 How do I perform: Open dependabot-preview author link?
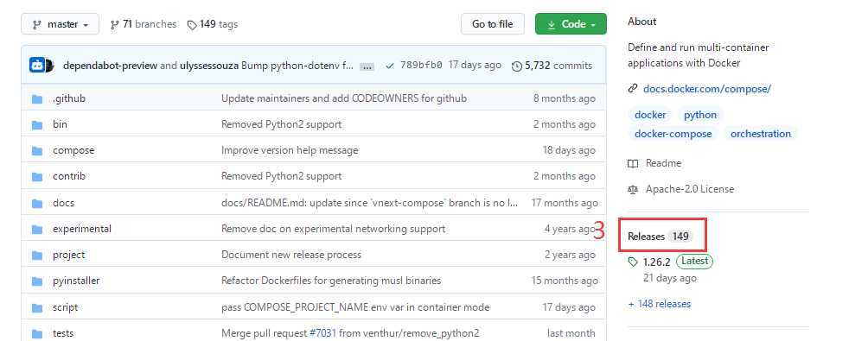(110, 66)
